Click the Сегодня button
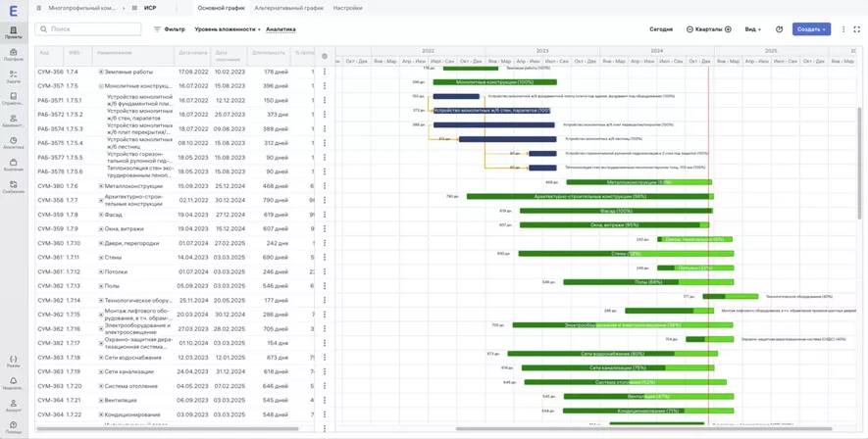Screen dimensions: 868x439 pos(661,29)
